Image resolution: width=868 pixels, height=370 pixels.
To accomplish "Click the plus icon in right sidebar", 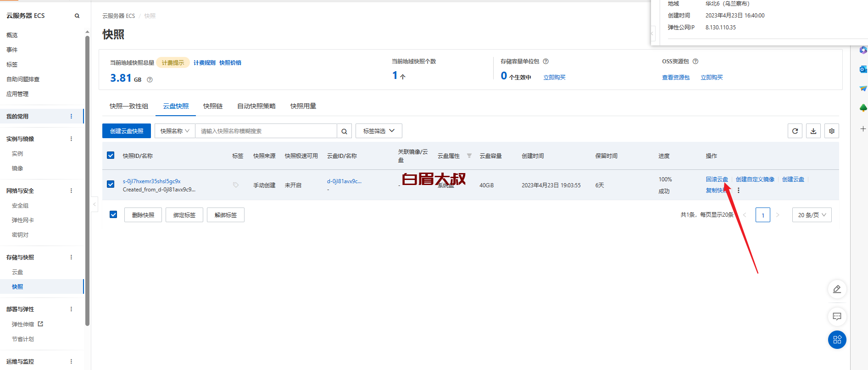I will (863, 129).
